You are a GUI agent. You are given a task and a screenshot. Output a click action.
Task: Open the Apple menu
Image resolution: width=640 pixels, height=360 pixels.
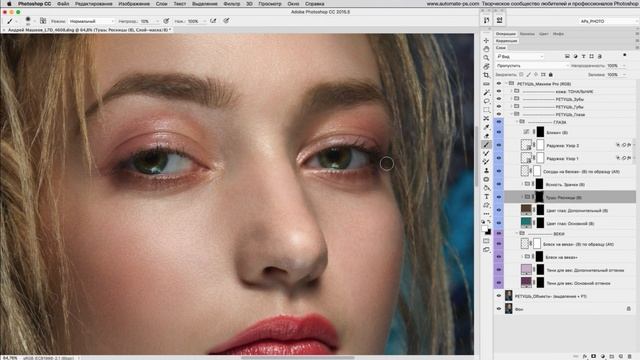point(9,4)
